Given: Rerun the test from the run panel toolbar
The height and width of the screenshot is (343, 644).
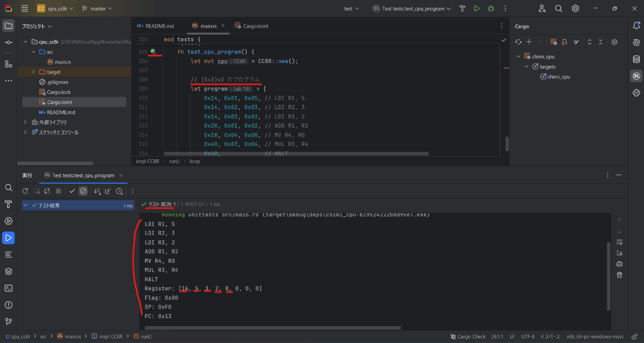Looking at the screenshot, I should 25,191.
